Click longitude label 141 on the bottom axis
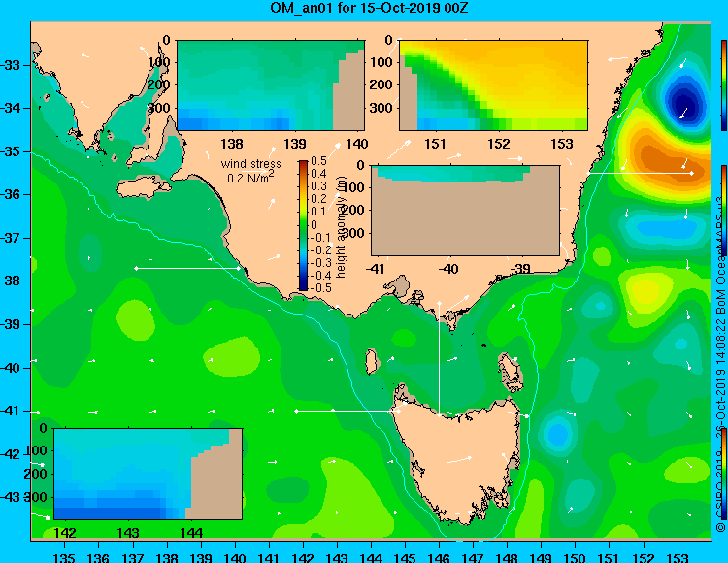728x563 pixels. pyautogui.click(x=269, y=557)
